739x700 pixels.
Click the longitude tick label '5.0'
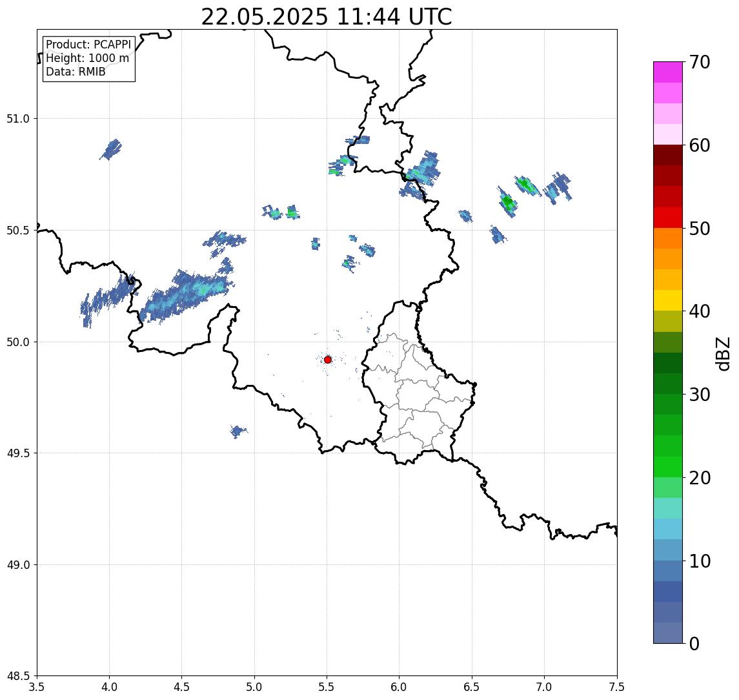pos(254,687)
